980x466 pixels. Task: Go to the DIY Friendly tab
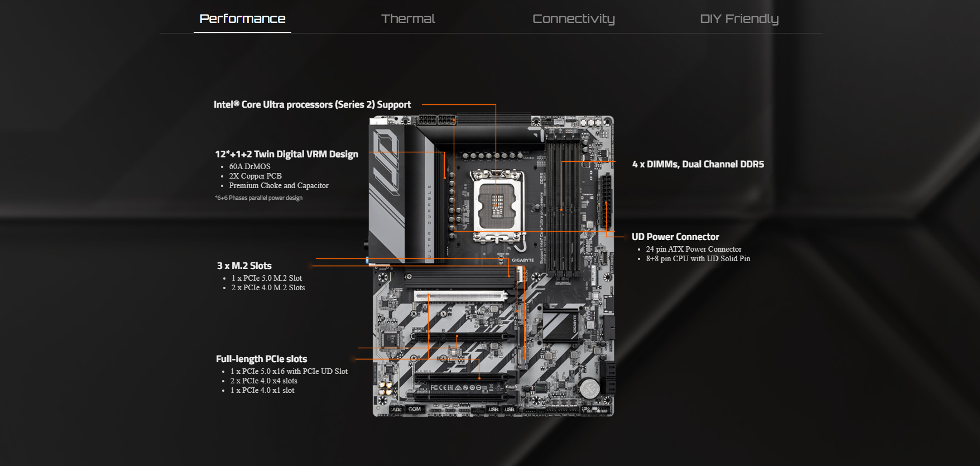pyautogui.click(x=739, y=19)
